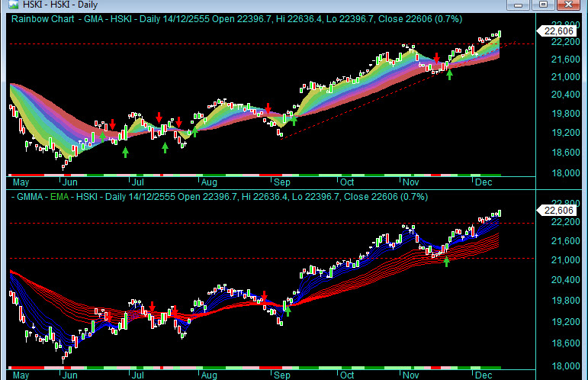Click 'Sep' on the Rainbow pane date axis
Image resolution: width=588 pixels, height=380 pixels.
click(x=282, y=182)
